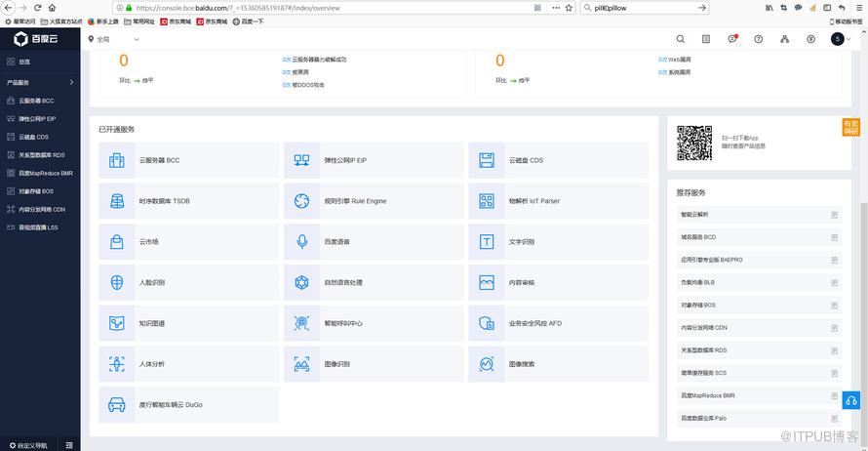Open recommended service 百度数据仓库 Palo
Screen dimensions: 868x451
tap(759, 419)
